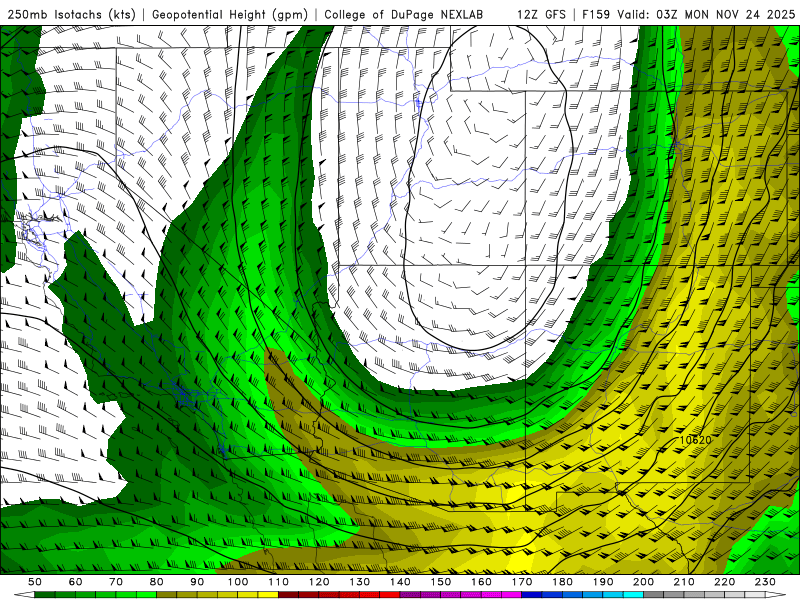Click the cyan swatch just left of 200
Screen dimensions: 800x600
pyautogui.click(x=633, y=595)
